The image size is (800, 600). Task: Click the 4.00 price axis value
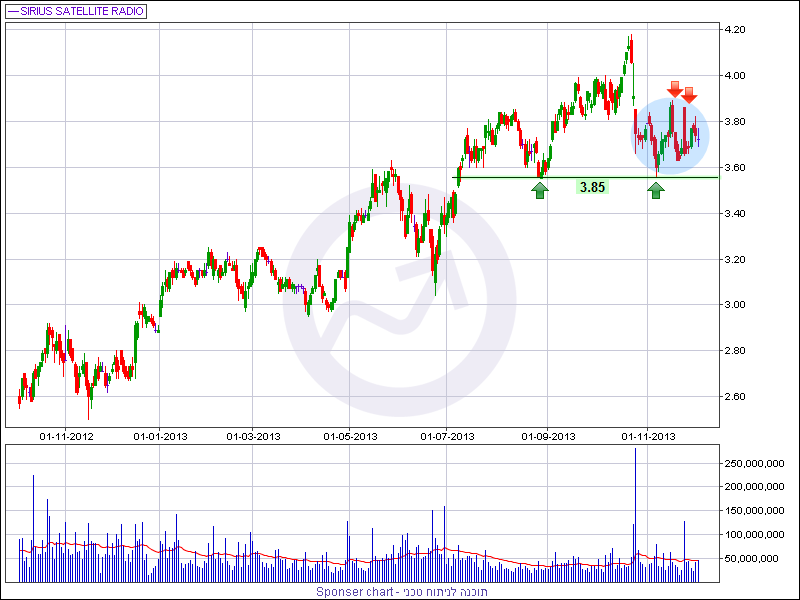735,76
